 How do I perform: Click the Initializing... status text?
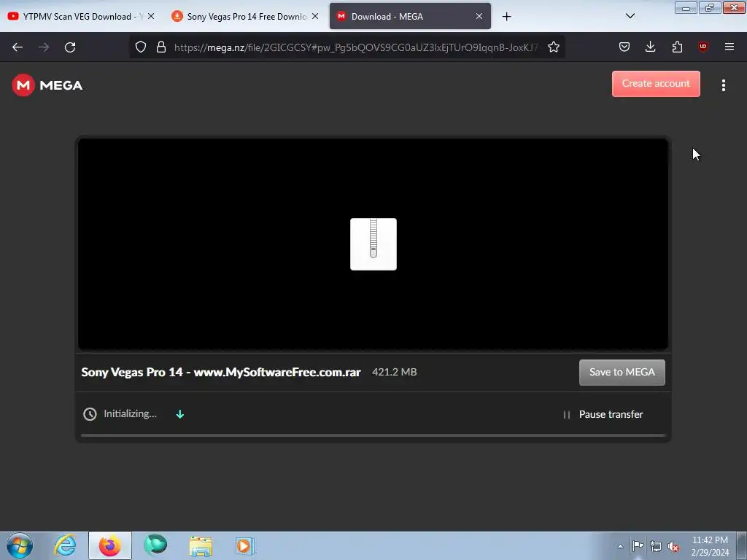click(130, 413)
